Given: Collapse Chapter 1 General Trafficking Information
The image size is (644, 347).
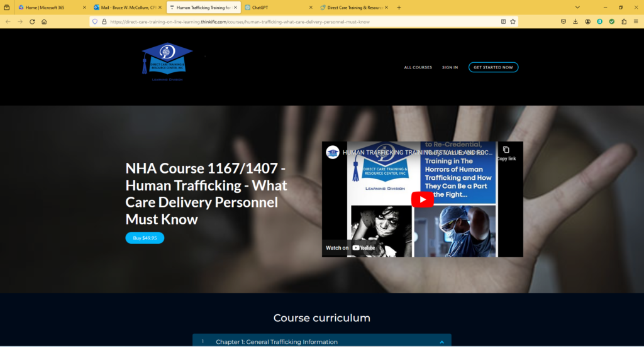Looking at the screenshot, I should [441, 342].
